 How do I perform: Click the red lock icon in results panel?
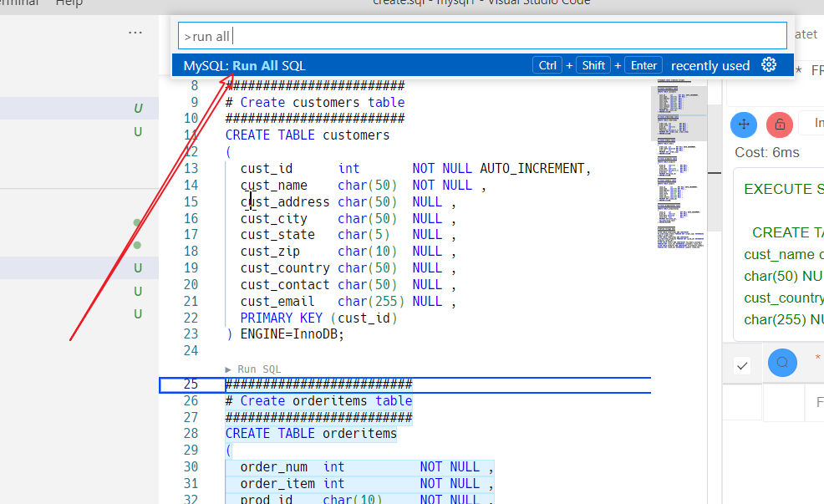779,124
